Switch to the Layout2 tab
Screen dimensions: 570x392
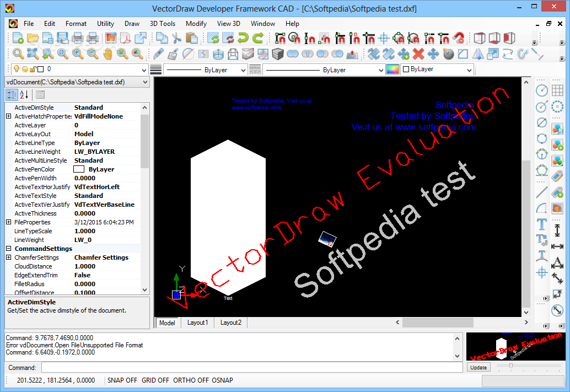[x=231, y=323]
